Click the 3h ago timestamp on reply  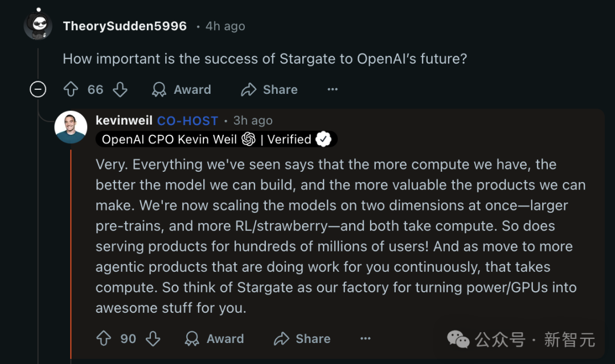(x=253, y=121)
